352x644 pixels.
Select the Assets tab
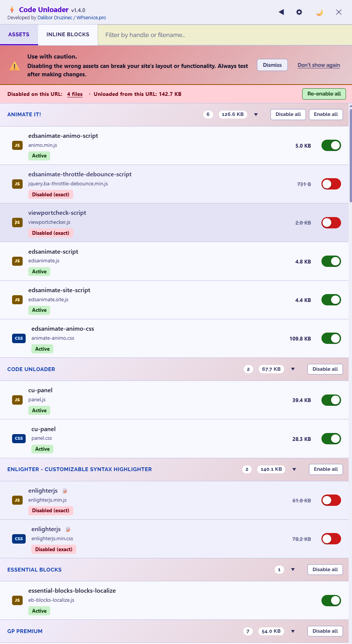point(19,34)
